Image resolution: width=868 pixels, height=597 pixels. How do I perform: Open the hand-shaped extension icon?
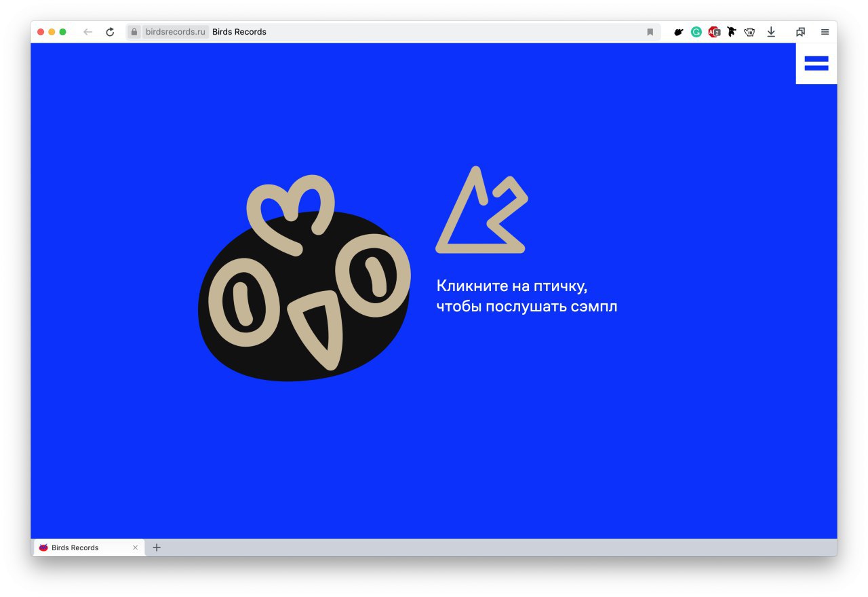(749, 32)
